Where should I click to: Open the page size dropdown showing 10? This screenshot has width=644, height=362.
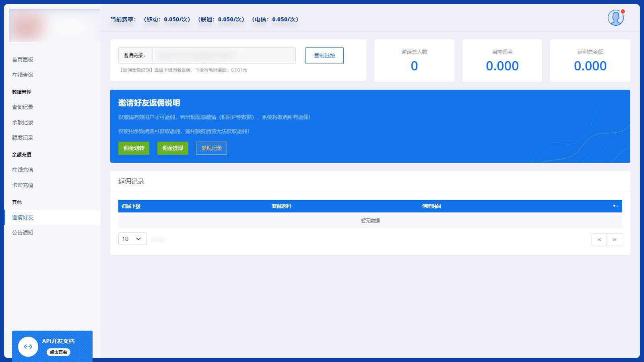[x=132, y=239]
